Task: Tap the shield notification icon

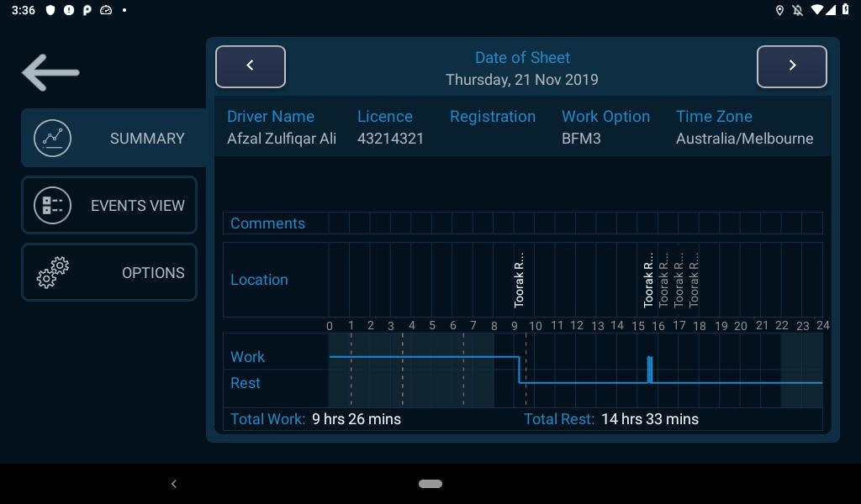Action: [50, 10]
